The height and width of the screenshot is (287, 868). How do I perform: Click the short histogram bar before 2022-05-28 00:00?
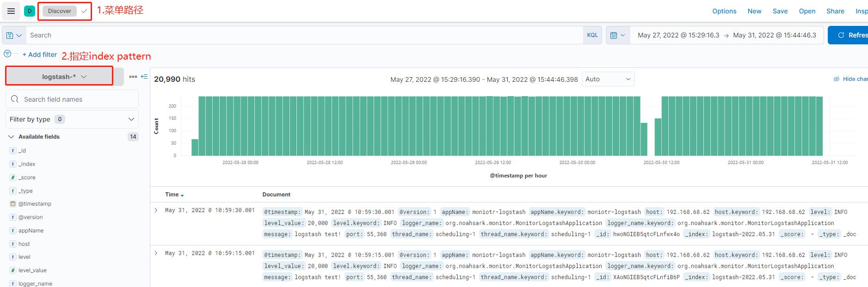pos(195,147)
